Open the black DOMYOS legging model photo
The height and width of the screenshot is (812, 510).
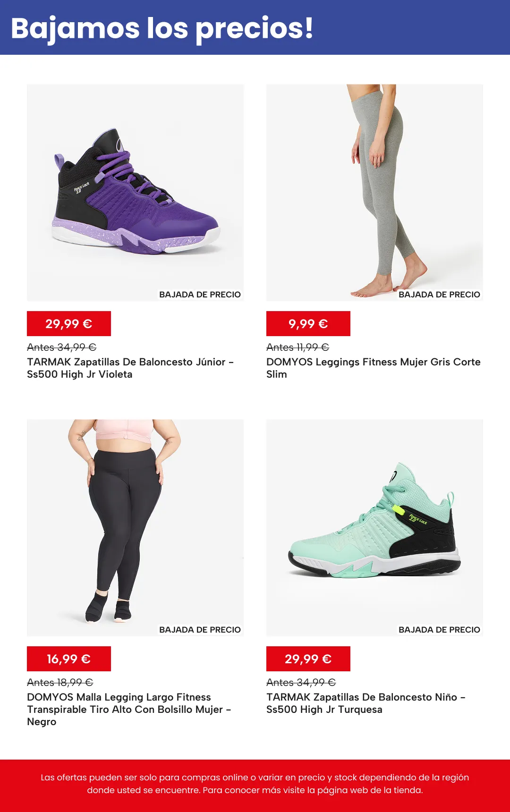(x=135, y=528)
